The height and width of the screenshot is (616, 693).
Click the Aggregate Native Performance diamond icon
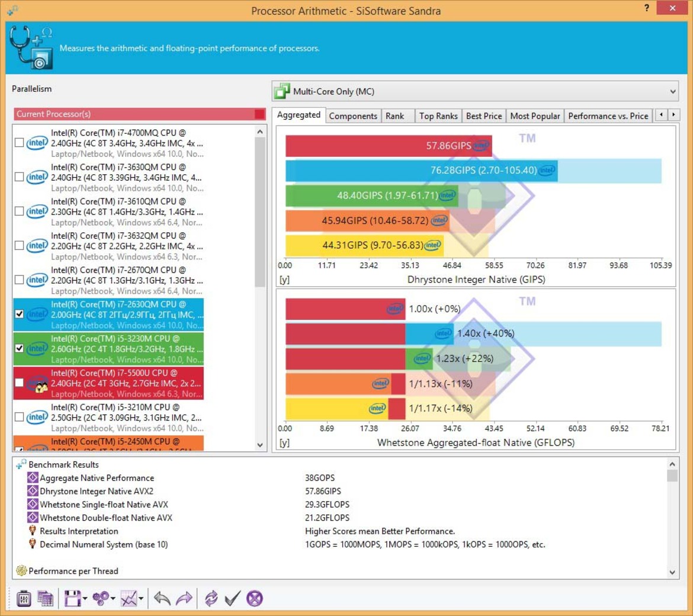pyautogui.click(x=32, y=477)
